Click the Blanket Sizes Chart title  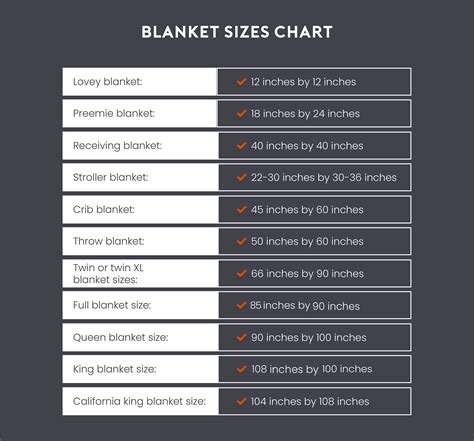(237, 32)
